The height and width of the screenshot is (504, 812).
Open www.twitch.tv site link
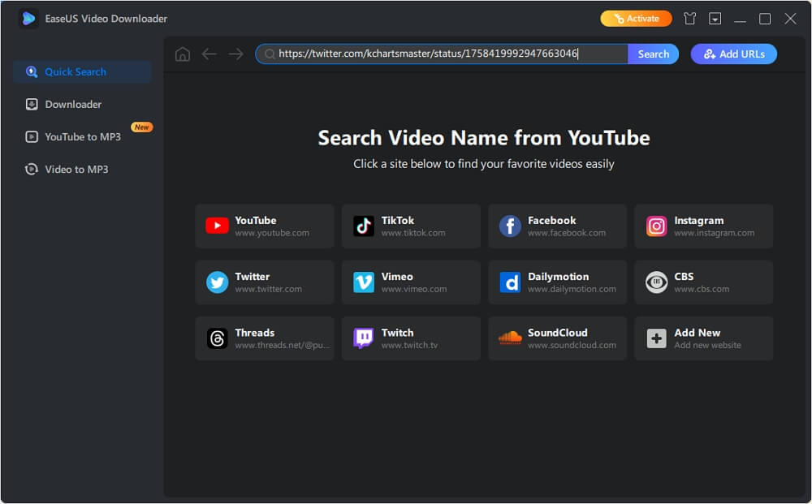click(x=409, y=345)
